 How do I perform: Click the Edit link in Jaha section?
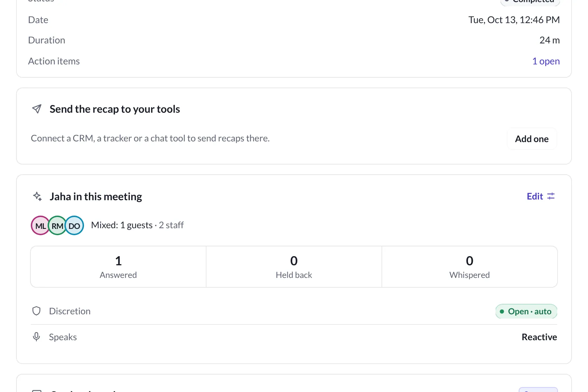[535, 196]
